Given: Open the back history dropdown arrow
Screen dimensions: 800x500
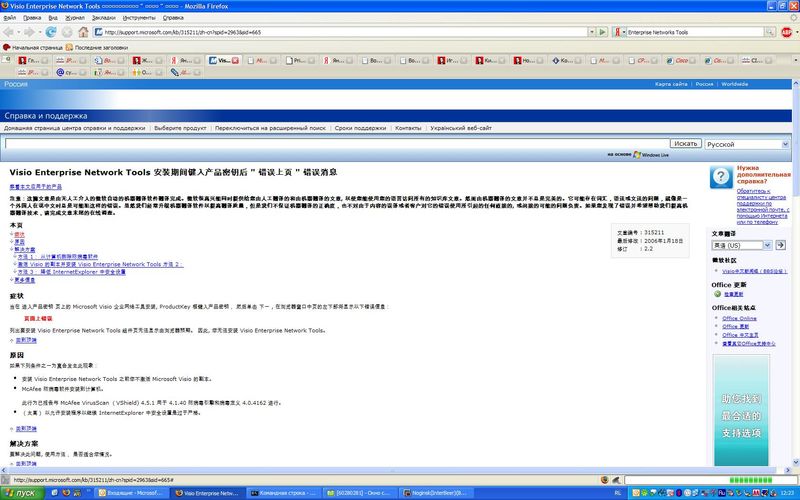Looking at the screenshot, I should 17,32.
